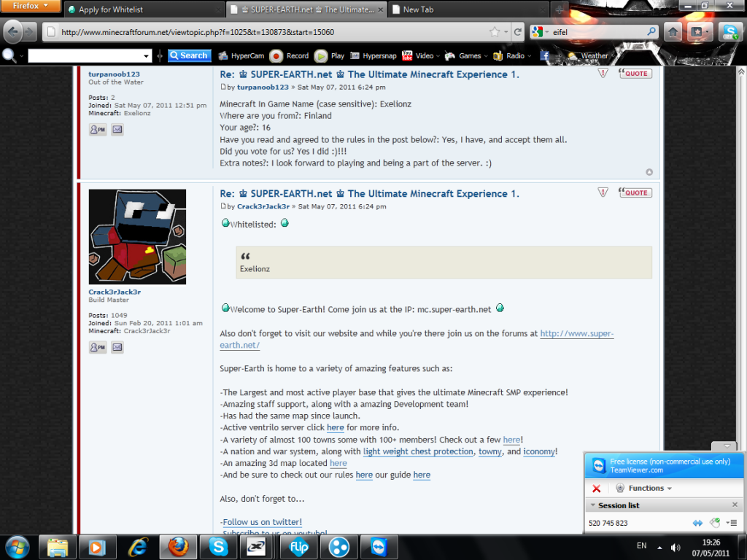Open the 'light weight chest protection' link
Viewport: 747px width, 560px height.
pos(418,451)
